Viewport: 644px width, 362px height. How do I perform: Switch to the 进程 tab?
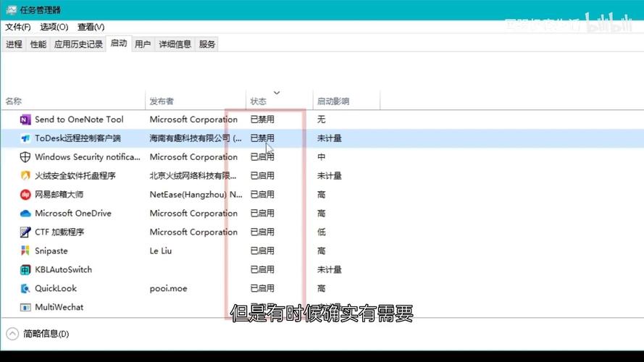click(x=14, y=44)
